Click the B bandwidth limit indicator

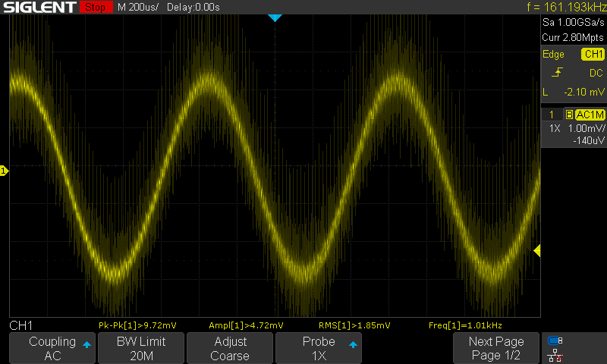pyautogui.click(x=569, y=115)
